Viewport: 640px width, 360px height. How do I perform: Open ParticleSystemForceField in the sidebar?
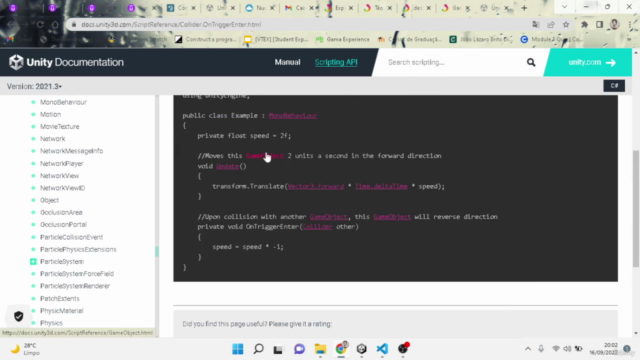click(x=77, y=274)
